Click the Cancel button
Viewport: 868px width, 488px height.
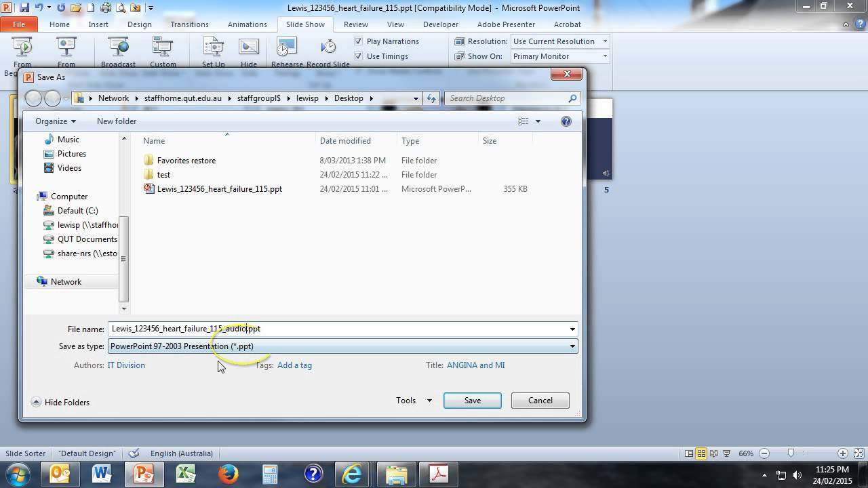pyautogui.click(x=540, y=401)
